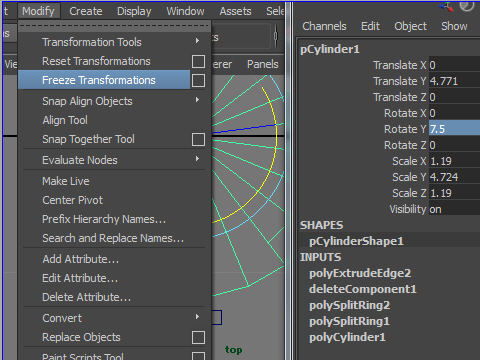The image size is (480, 360).
Task: Expand Snap Align Objects submenu
Action: pos(197,100)
